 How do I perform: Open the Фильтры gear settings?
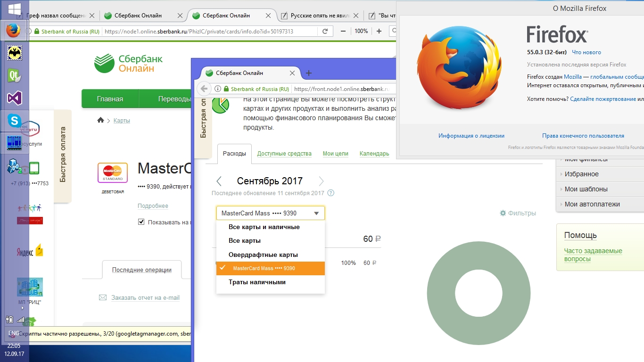518,213
